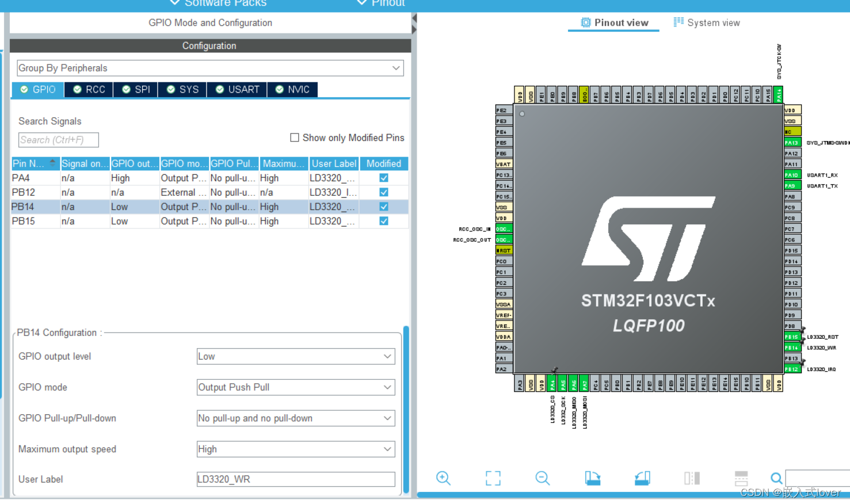This screenshot has width=850, height=504.
Task: Toggle Modified checkbox for PA4 row
Action: coord(384,178)
